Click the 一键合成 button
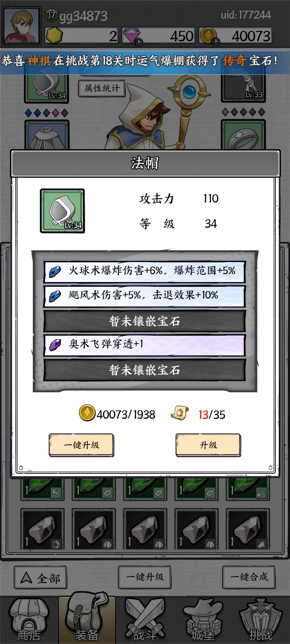The width and height of the screenshot is (290, 644). [249, 577]
